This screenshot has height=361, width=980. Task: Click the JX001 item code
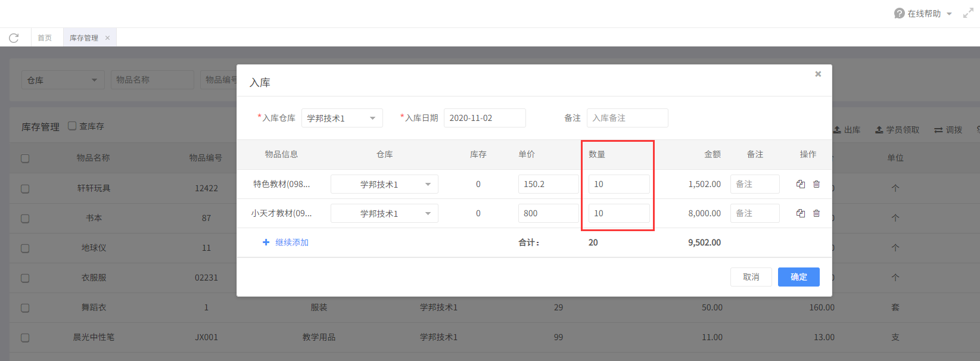(206, 337)
